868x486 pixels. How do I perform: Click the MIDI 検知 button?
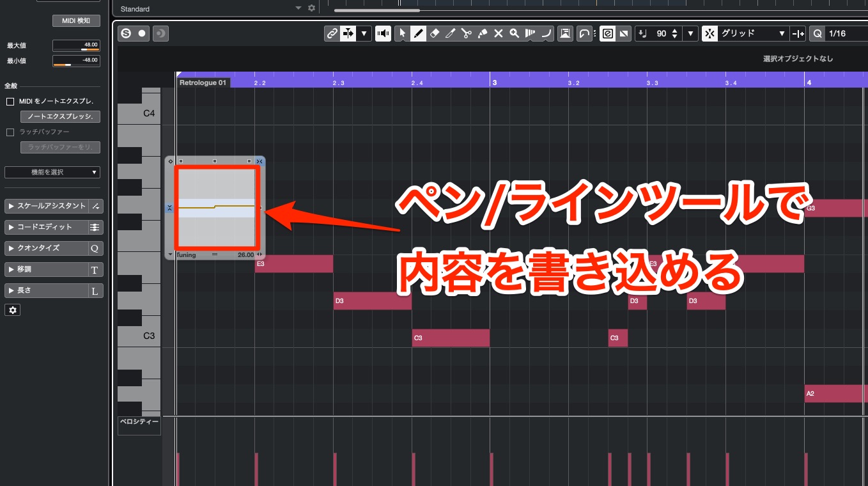pyautogui.click(x=76, y=20)
